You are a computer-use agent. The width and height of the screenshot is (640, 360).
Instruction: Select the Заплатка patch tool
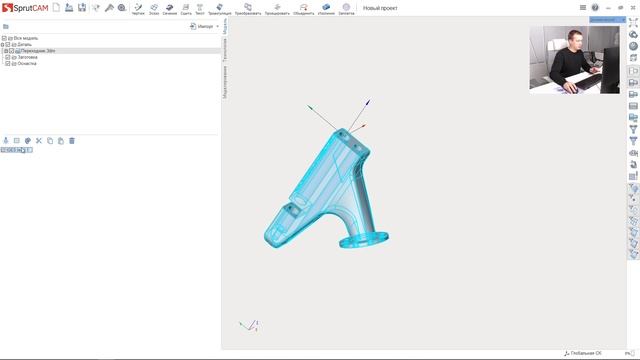(x=346, y=9)
